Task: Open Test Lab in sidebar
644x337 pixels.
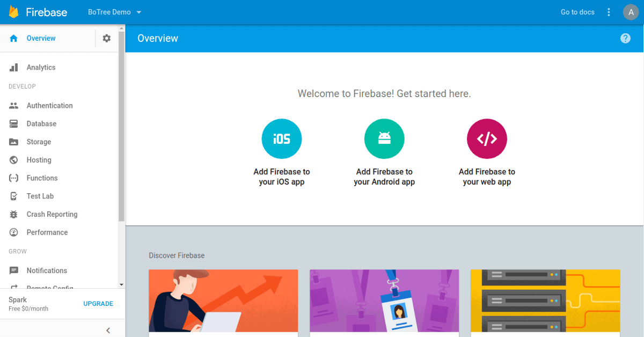Action: pyautogui.click(x=40, y=196)
